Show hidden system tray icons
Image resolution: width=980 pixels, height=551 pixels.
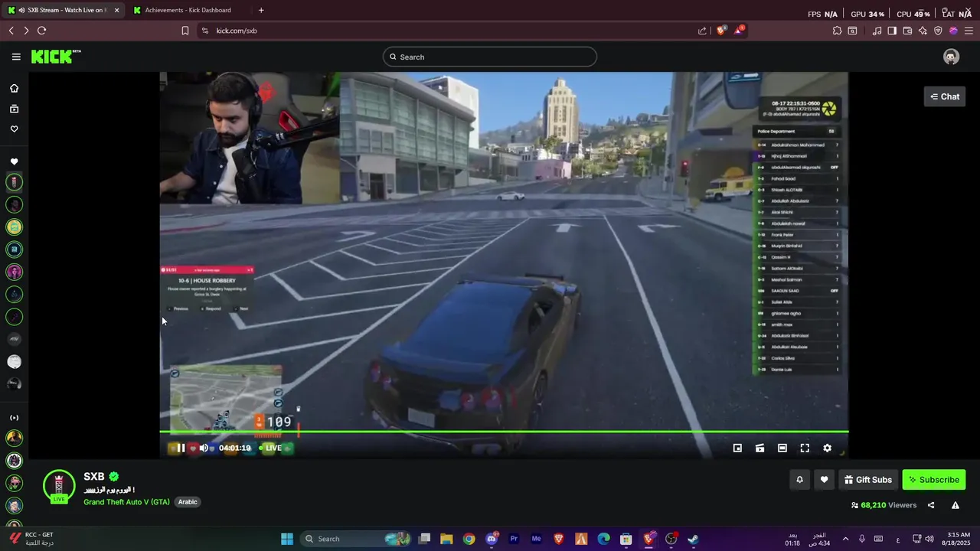pyautogui.click(x=845, y=539)
